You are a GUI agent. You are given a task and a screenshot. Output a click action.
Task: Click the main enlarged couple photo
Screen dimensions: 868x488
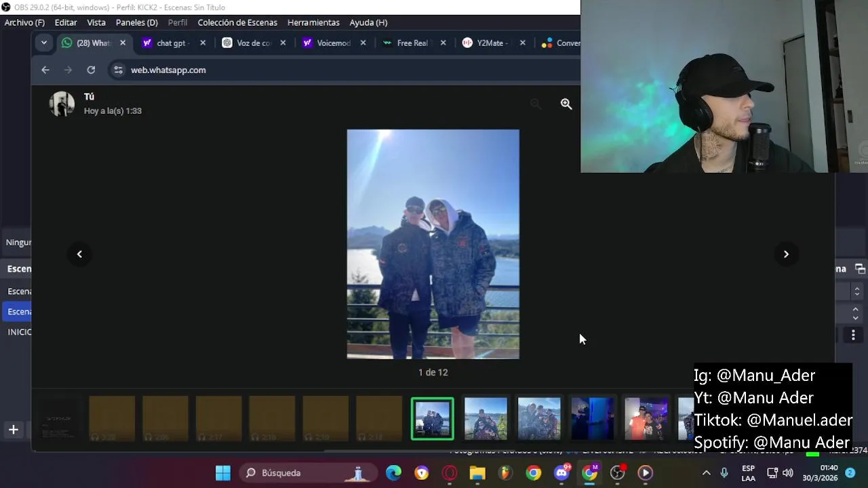(433, 244)
